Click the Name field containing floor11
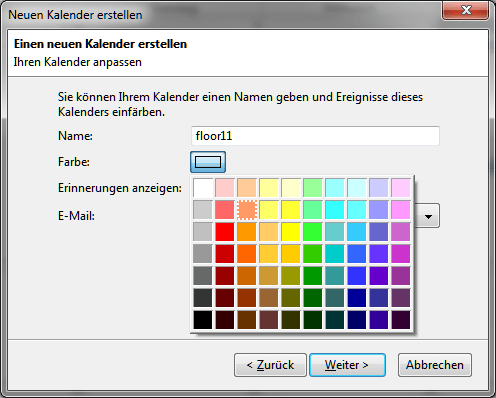Viewport: 496px width, 398px height. tap(315, 136)
